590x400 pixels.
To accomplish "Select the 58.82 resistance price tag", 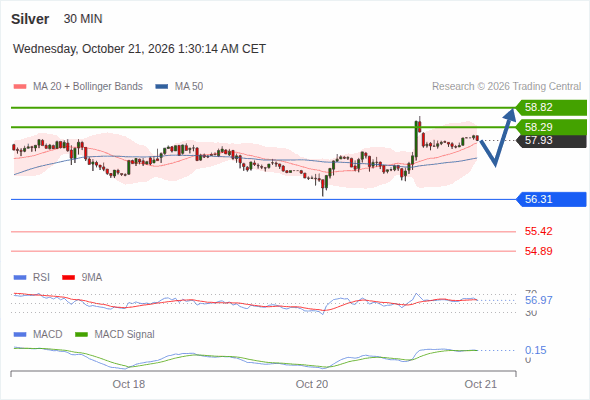I will click(551, 108).
